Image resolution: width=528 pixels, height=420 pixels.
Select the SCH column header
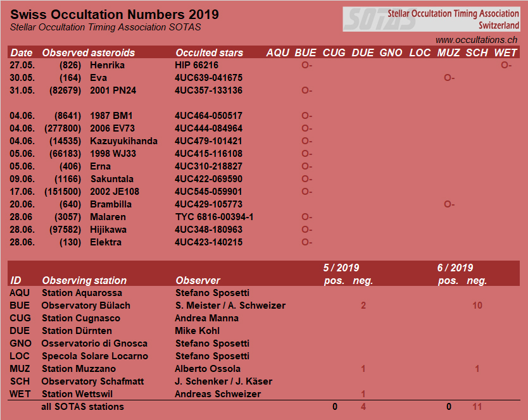click(x=477, y=52)
